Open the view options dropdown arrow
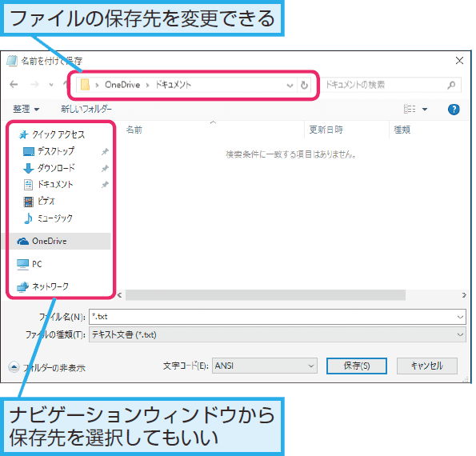 425,110
